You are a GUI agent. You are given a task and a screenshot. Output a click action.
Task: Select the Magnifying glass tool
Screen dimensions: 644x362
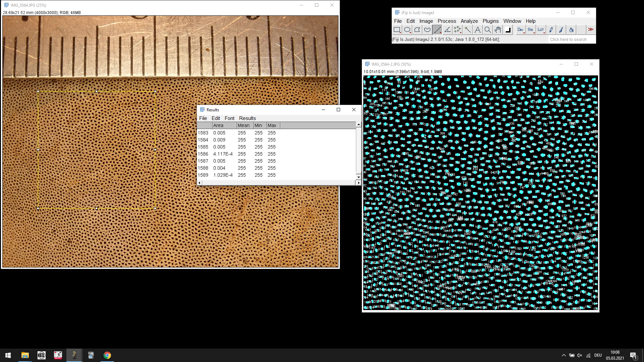coord(488,30)
